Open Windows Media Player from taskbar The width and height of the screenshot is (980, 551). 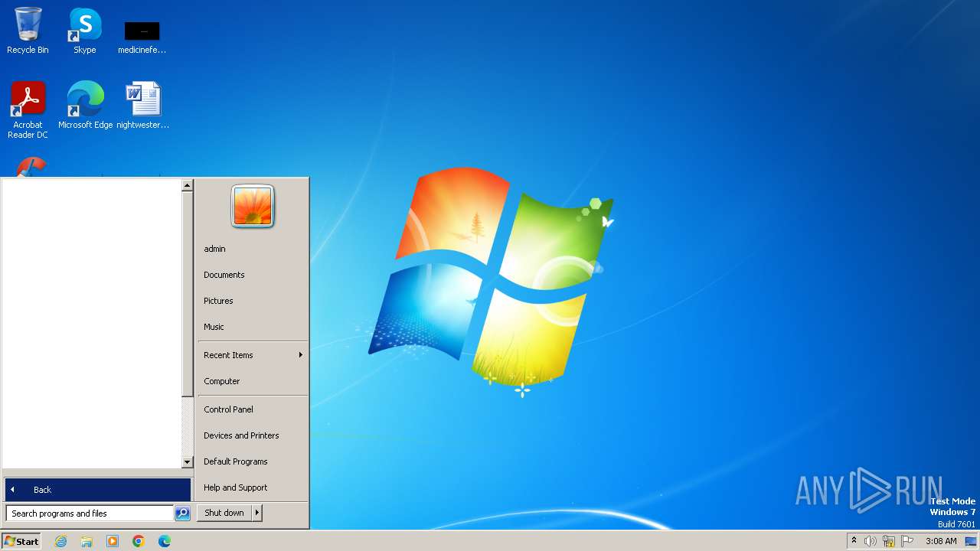pyautogui.click(x=113, y=541)
